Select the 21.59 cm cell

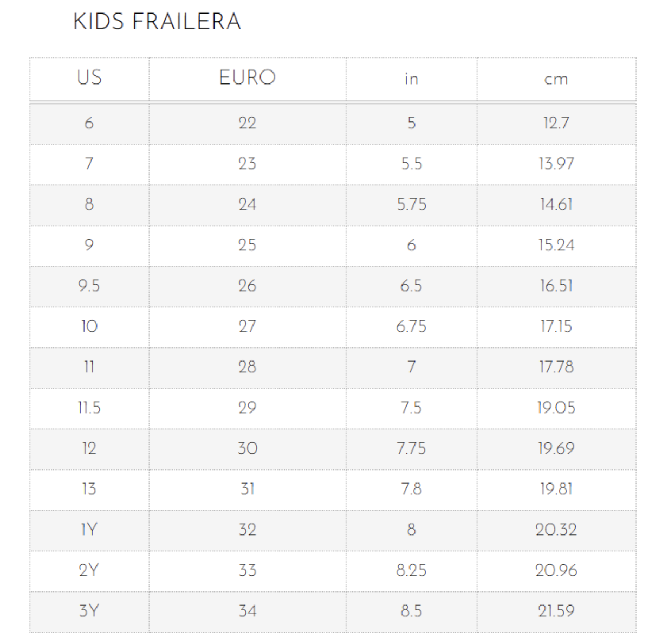tap(556, 611)
